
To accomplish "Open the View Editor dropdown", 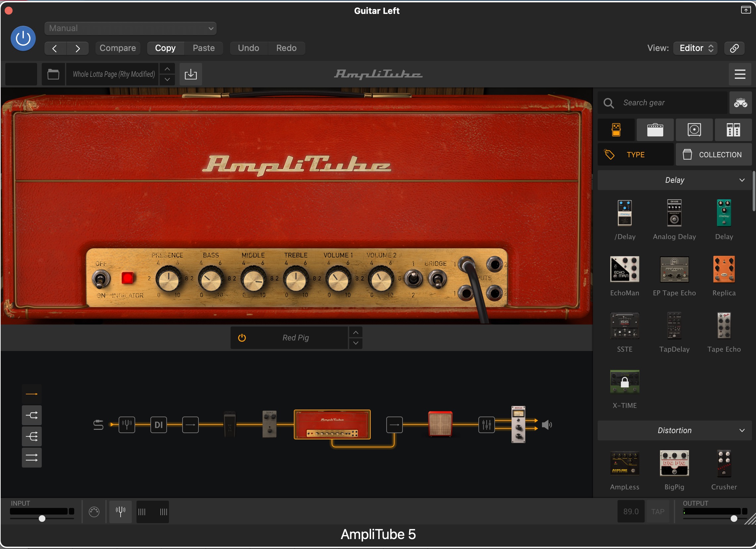I will (x=695, y=48).
